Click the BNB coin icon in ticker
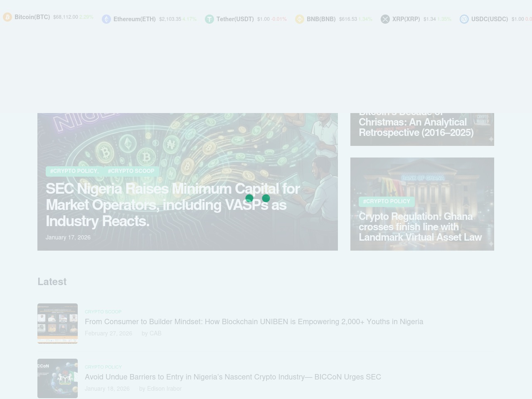Image resolution: width=532 pixels, height=399 pixels. click(x=300, y=19)
